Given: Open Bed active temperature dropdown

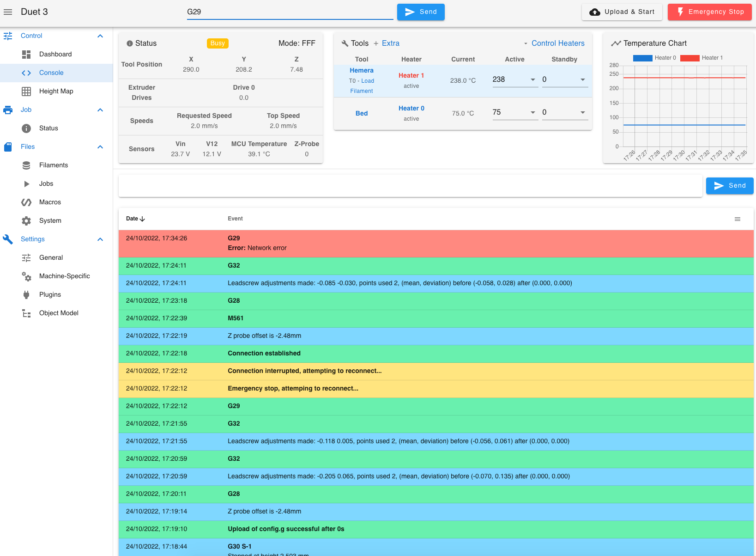Looking at the screenshot, I should 533,112.
